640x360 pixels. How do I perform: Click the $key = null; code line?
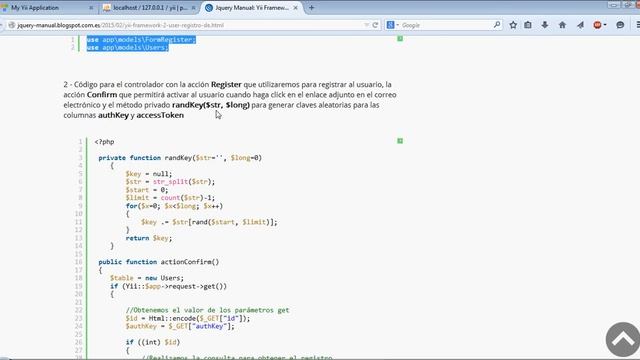tap(149, 174)
